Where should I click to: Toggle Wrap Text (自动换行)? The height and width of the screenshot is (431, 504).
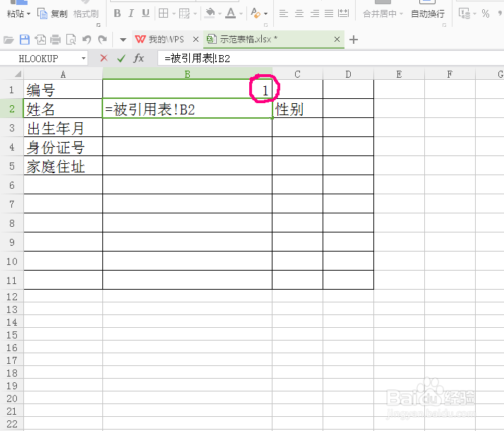(428, 14)
